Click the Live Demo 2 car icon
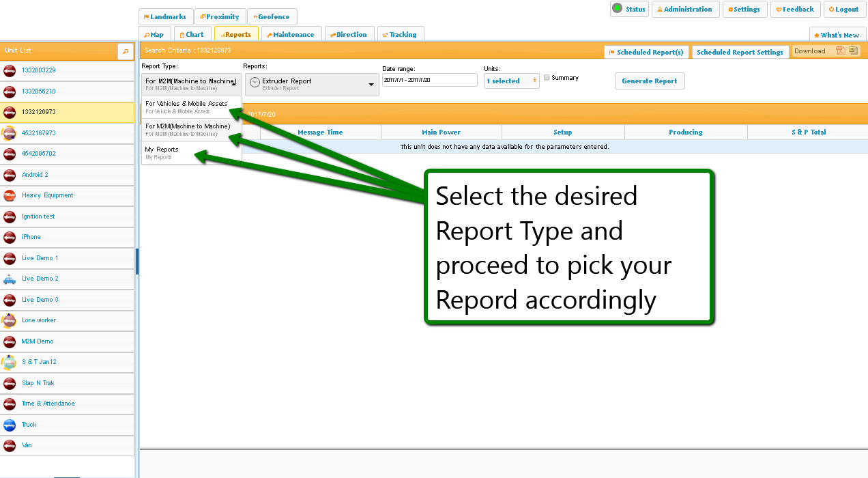868x478 pixels. pos(10,279)
